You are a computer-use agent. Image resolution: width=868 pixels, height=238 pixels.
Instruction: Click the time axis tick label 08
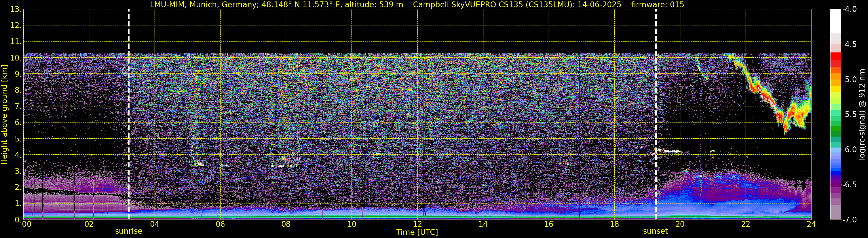click(286, 224)
